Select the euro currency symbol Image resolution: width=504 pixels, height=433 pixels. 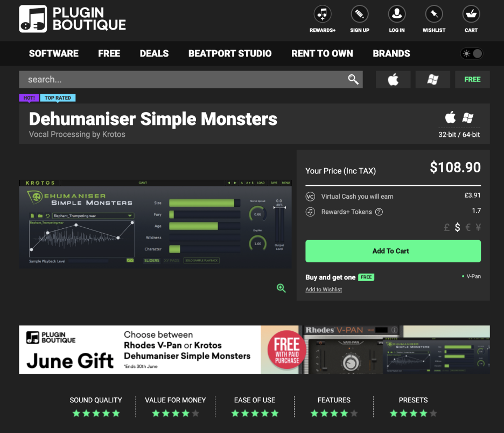pyautogui.click(x=468, y=228)
